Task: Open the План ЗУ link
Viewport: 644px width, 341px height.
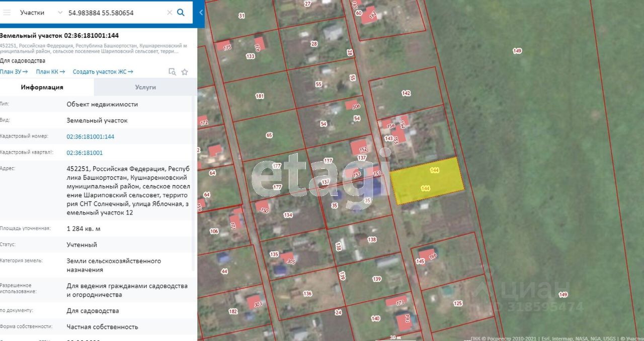Action: click(14, 72)
